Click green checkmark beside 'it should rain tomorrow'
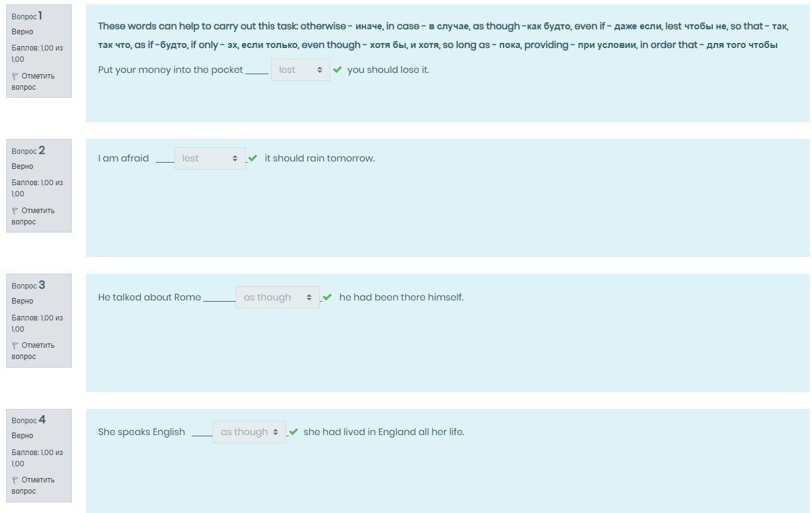812x513 pixels. coord(252,158)
